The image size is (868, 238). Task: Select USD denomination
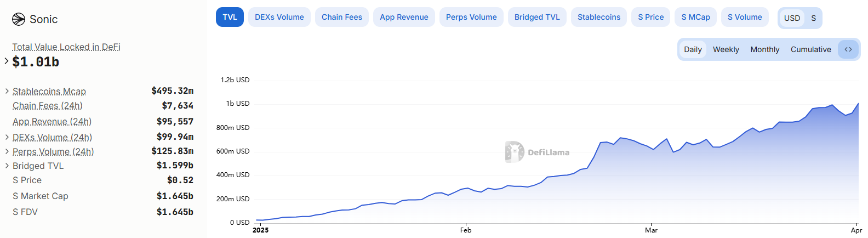[792, 18]
